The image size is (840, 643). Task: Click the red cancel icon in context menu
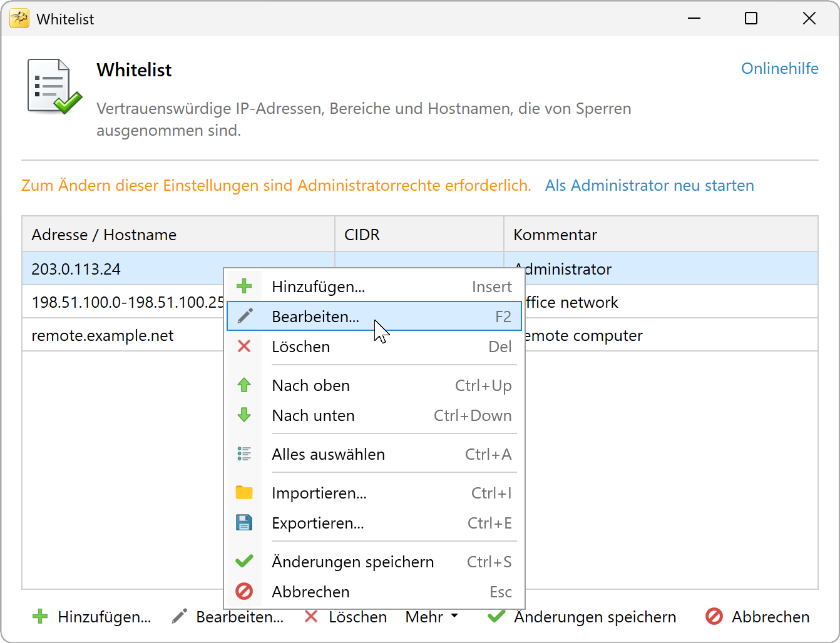point(244,592)
